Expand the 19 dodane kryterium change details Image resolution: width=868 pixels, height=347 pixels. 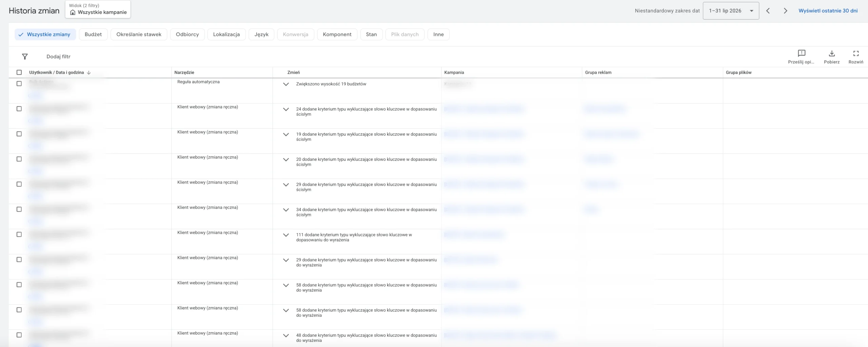point(286,134)
